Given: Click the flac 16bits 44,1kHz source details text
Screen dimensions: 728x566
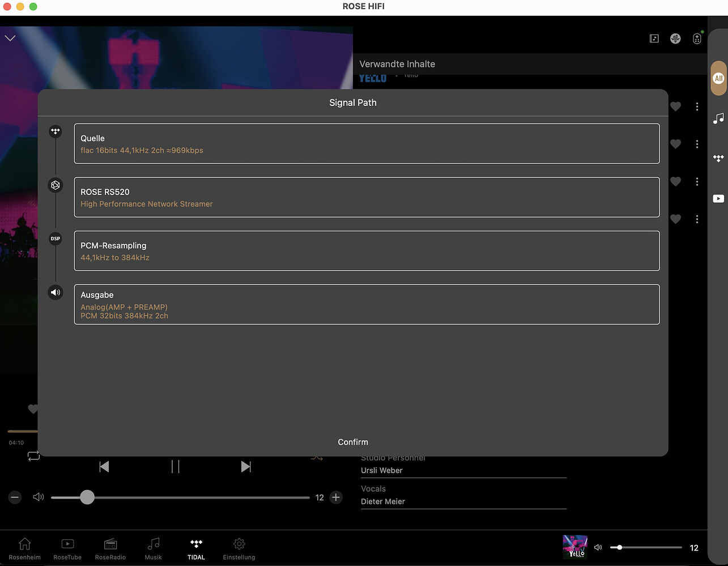Looking at the screenshot, I should click(142, 150).
